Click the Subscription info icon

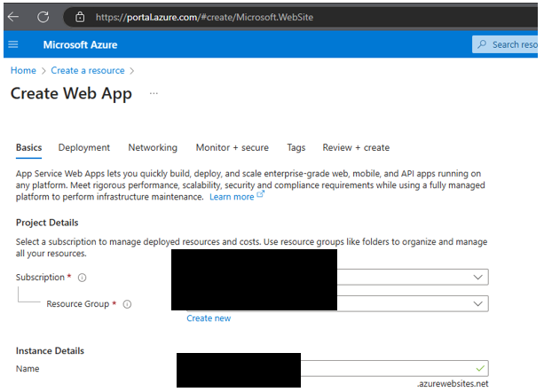coord(82,278)
